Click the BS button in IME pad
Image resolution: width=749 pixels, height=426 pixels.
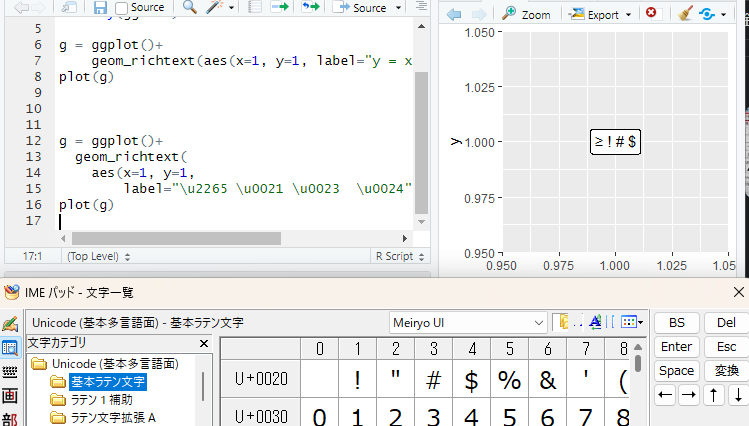(676, 323)
